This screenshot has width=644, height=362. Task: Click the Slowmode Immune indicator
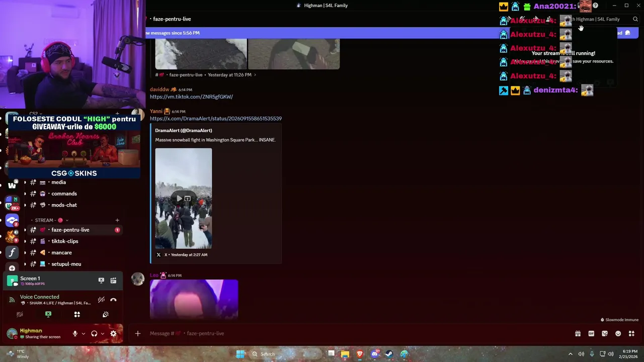[619, 320]
